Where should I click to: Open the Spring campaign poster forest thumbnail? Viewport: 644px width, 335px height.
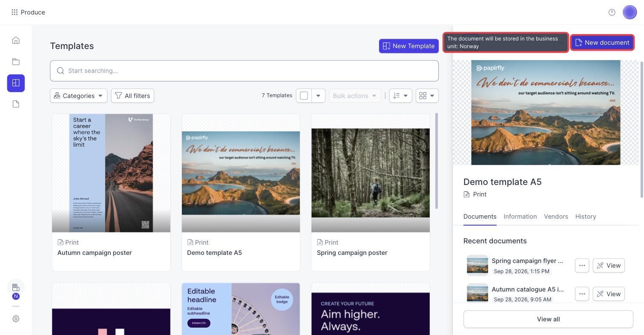(371, 173)
